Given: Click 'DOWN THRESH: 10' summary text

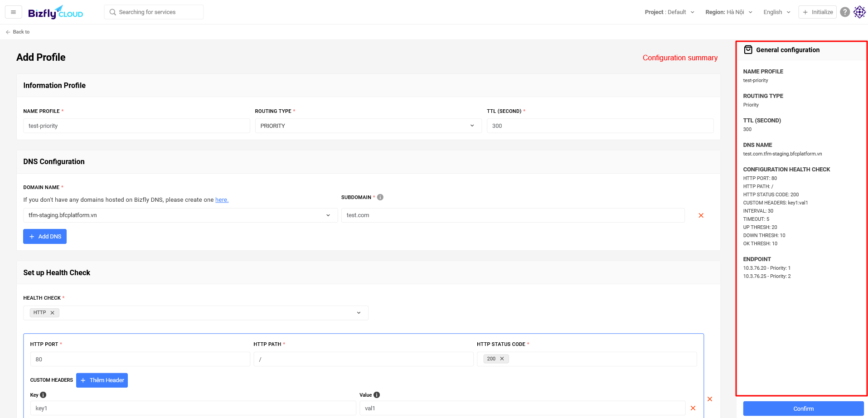Looking at the screenshot, I should click(764, 235).
